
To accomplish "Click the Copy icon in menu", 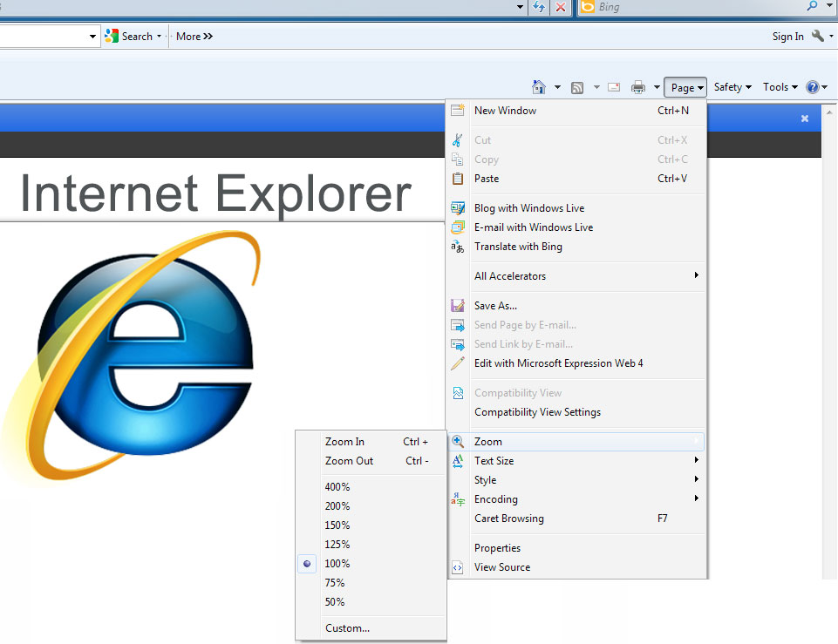I will pyautogui.click(x=458, y=159).
